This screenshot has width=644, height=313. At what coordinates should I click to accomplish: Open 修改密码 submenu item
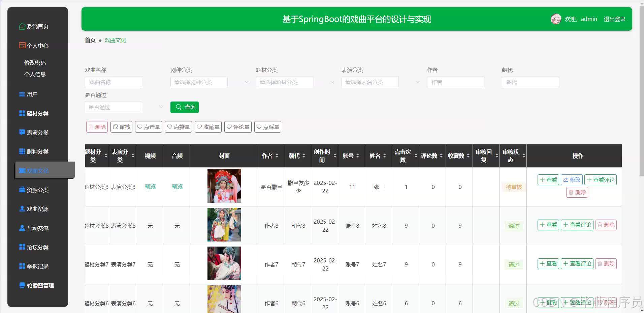pyautogui.click(x=35, y=63)
